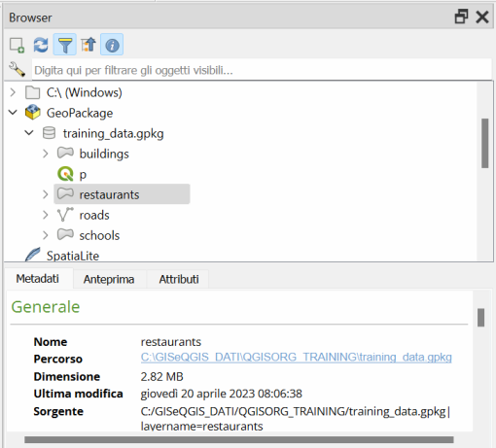Expand the C:\ (Windows) drive node
This screenshot has width=496, height=448.
(13, 92)
